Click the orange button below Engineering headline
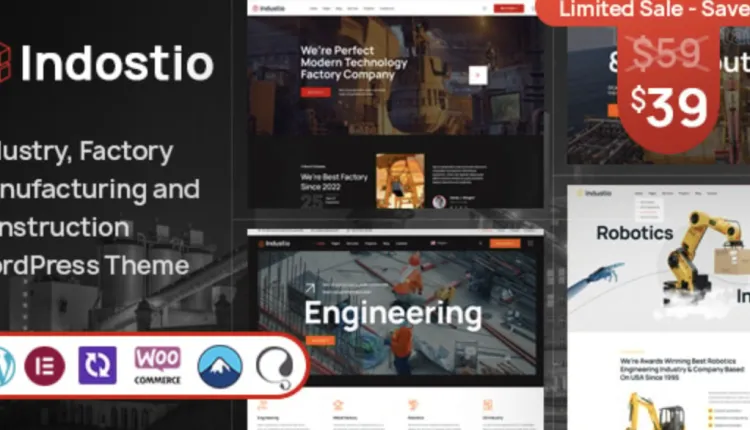Viewport: 750px width, 430px height. point(320,341)
